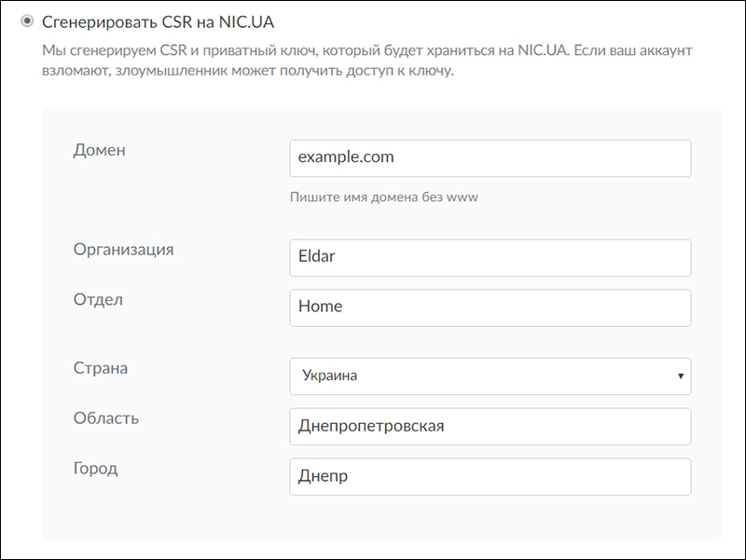Focus the Область field with Днепропетровская
The image size is (746, 560).
490,427
